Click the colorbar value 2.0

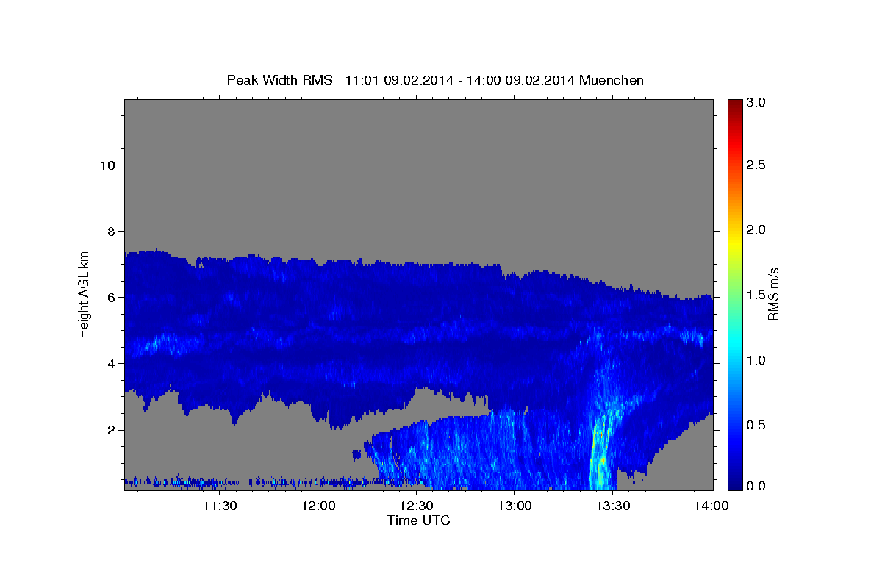point(756,229)
